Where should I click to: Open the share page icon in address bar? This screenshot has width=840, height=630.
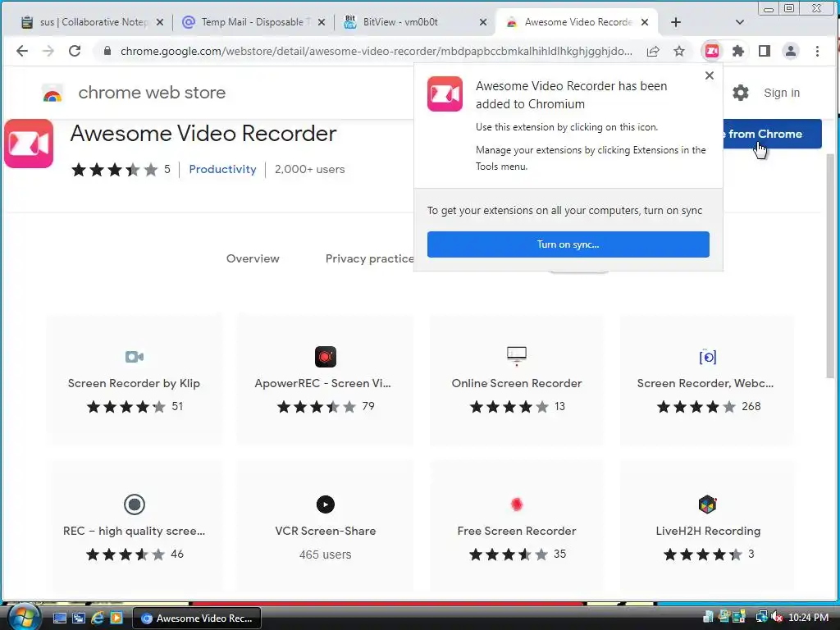(x=652, y=52)
